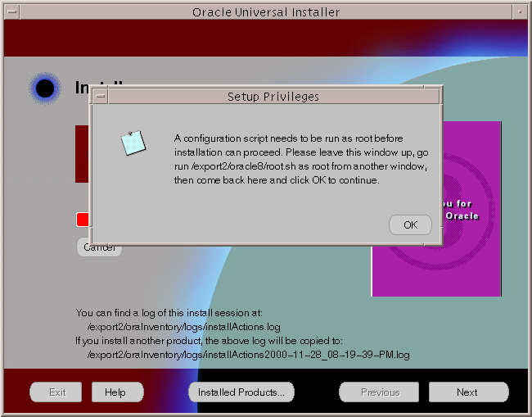Click the Oracle Universal Installer minimize dot button
The image size is (532, 417).
click(x=520, y=12)
